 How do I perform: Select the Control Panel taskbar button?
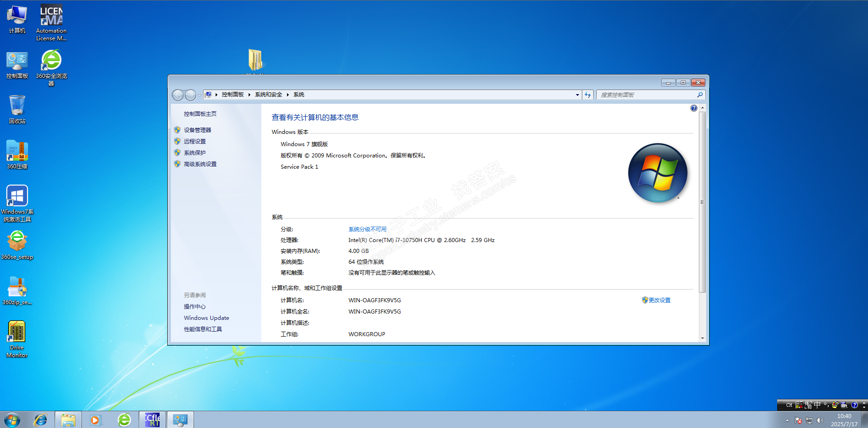point(180,420)
